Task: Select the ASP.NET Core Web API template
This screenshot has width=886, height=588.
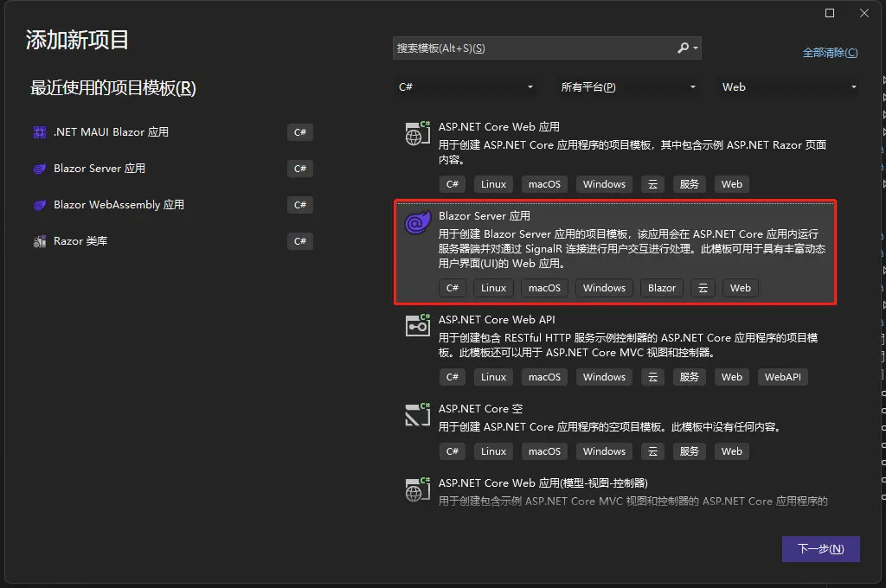Action: [497, 320]
